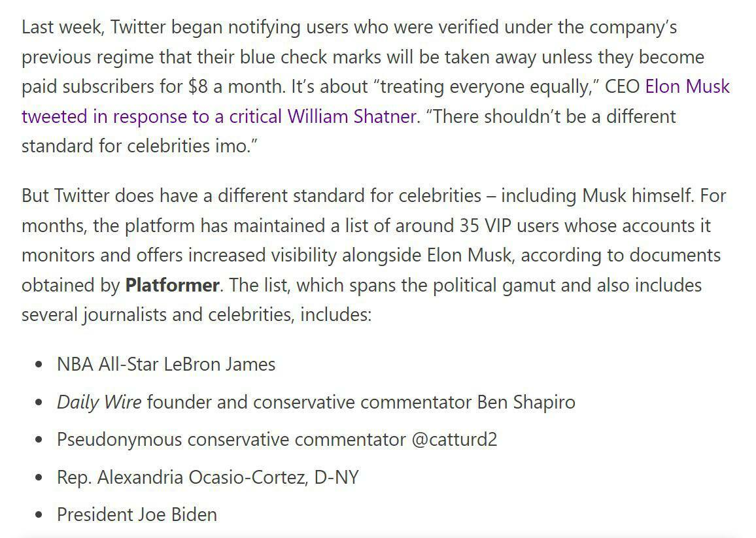Select the 'NBA All-Star LeBron James' list item
The height and width of the screenshot is (538, 756).
(x=166, y=365)
